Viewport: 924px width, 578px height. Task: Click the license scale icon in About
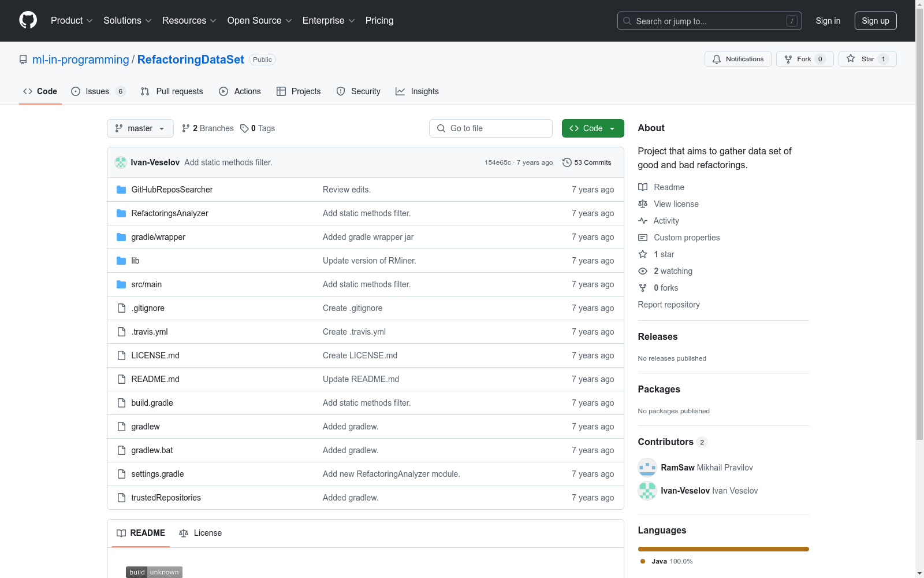coord(643,204)
